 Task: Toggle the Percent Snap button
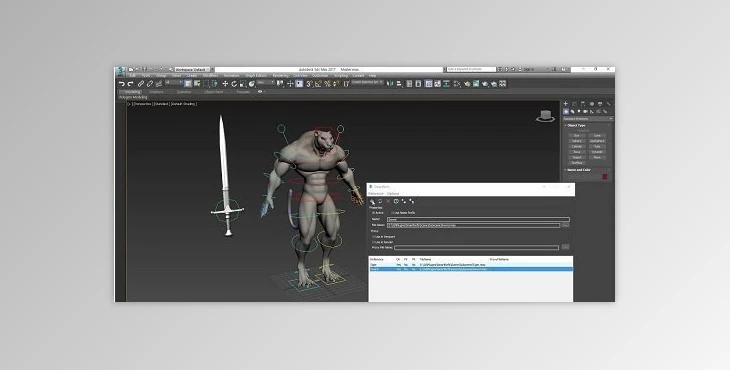click(x=327, y=84)
